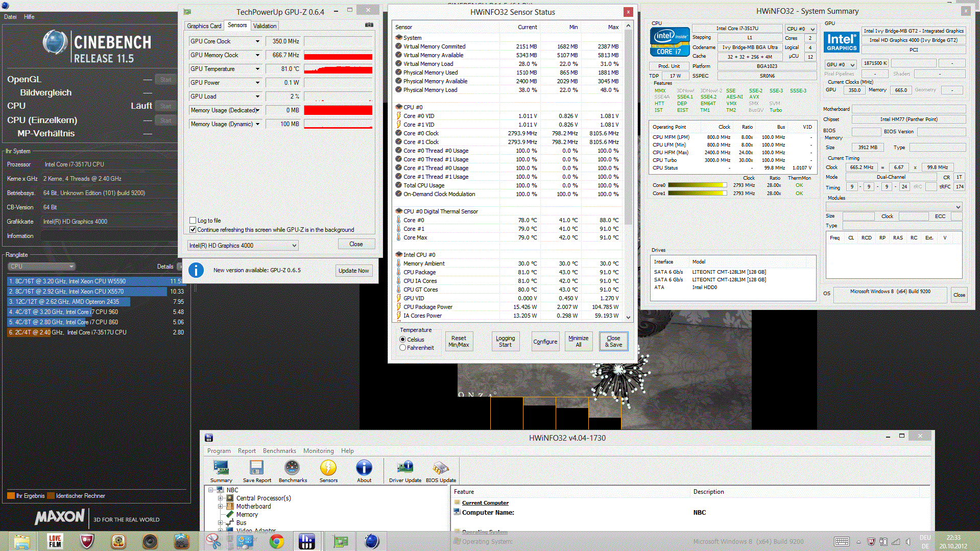Click Configure in Sensor Status window

(545, 342)
